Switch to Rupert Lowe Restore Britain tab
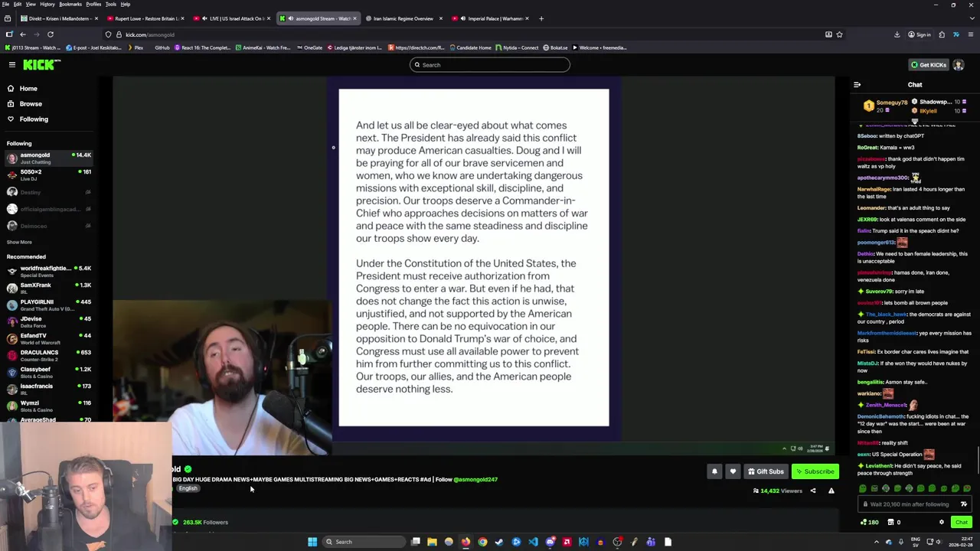 click(146, 18)
